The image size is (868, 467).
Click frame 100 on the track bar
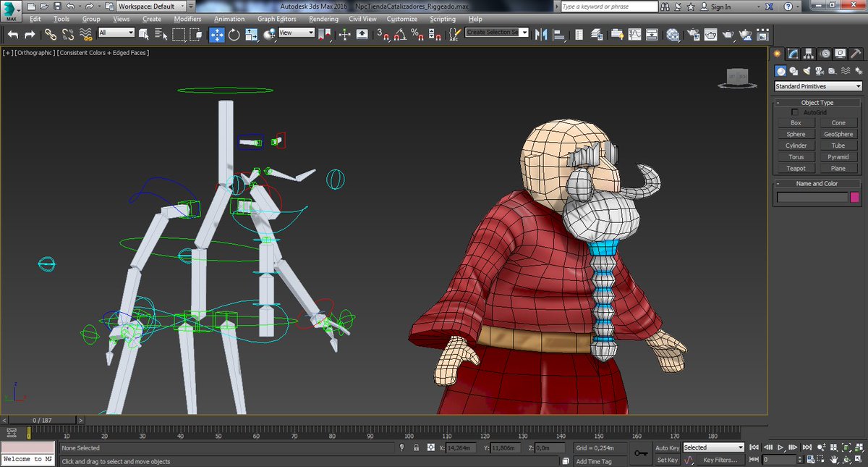tap(409, 436)
